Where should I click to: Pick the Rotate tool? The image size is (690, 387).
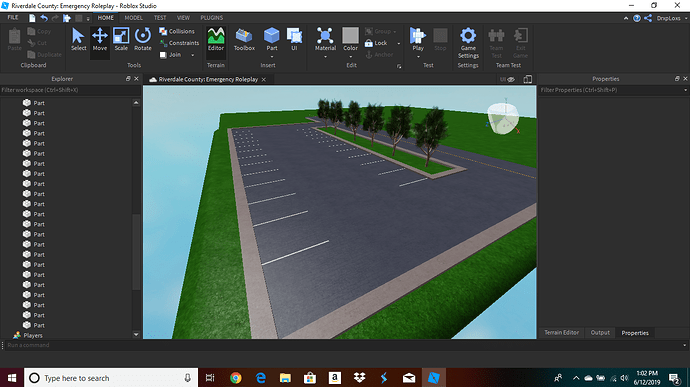[x=143, y=40]
